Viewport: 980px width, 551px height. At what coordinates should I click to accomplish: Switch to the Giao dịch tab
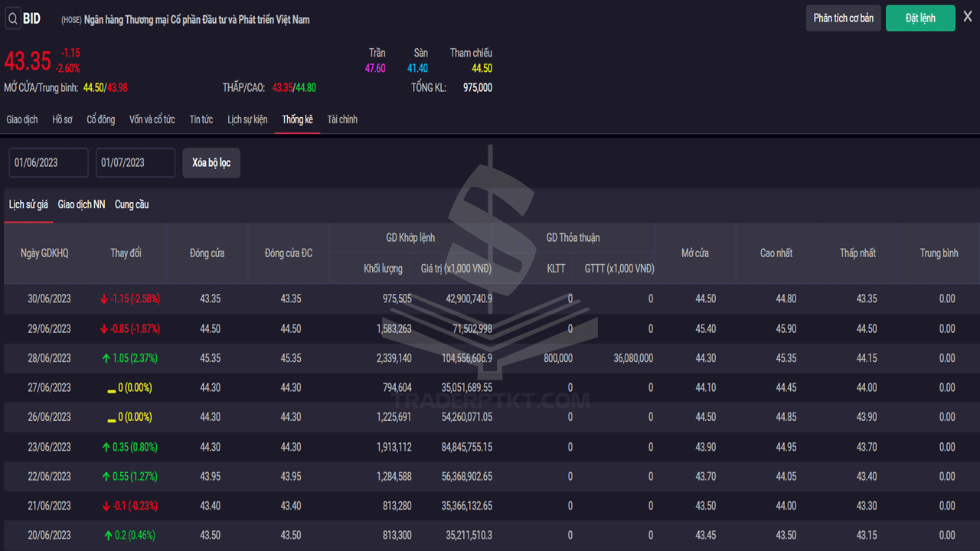point(22,119)
